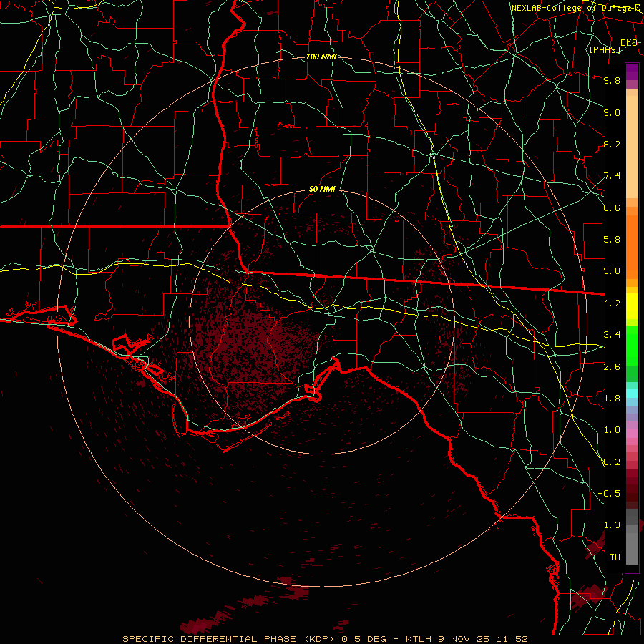
Task: Click the 0.2 scale value
Action: [612, 462]
